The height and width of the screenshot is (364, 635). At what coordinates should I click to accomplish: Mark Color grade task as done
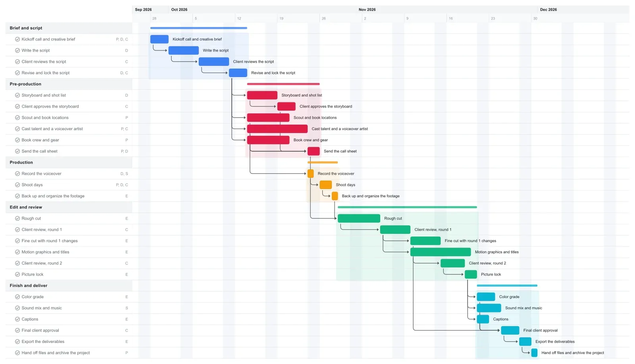click(x=17, y=297)
